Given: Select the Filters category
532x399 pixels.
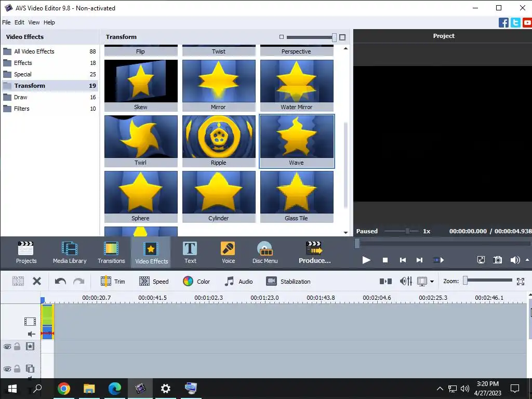Looking at the screenshot, I should (49, 109).
